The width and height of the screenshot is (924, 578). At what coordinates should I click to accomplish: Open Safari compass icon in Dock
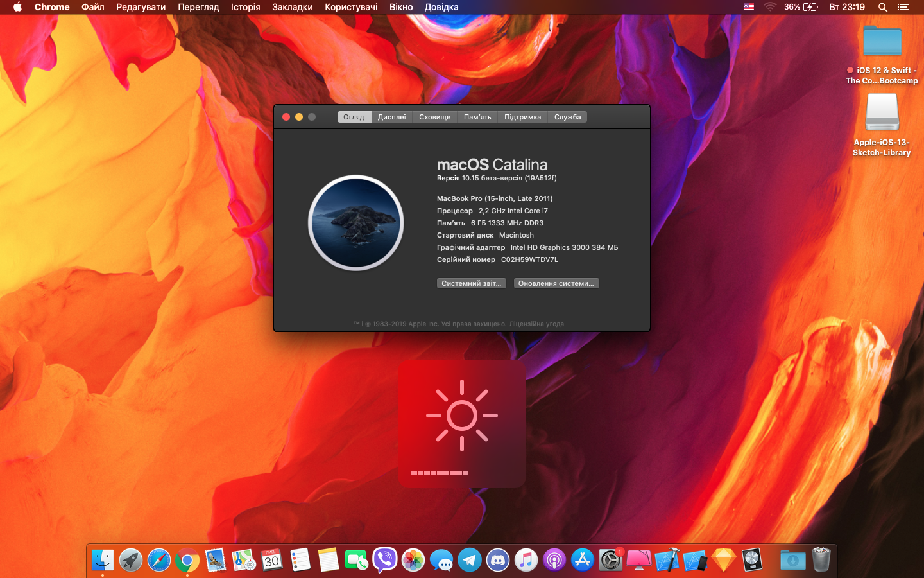point(159,560)
